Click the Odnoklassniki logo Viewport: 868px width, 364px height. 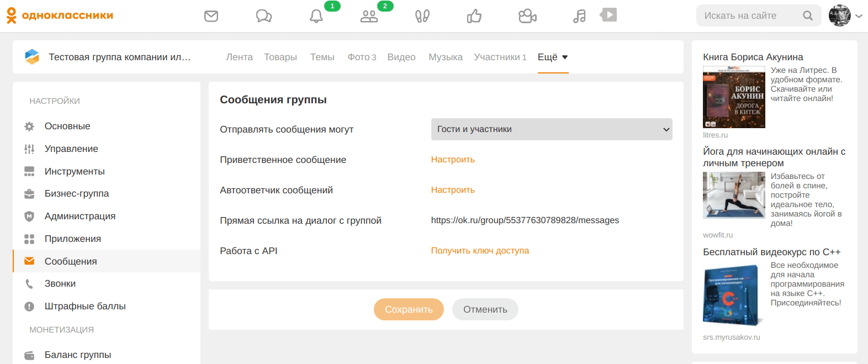[x=60, y=15]
